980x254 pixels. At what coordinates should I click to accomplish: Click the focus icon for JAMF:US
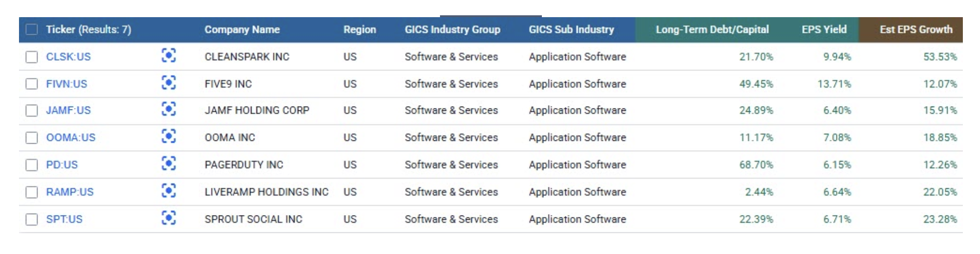coord(169,109)
